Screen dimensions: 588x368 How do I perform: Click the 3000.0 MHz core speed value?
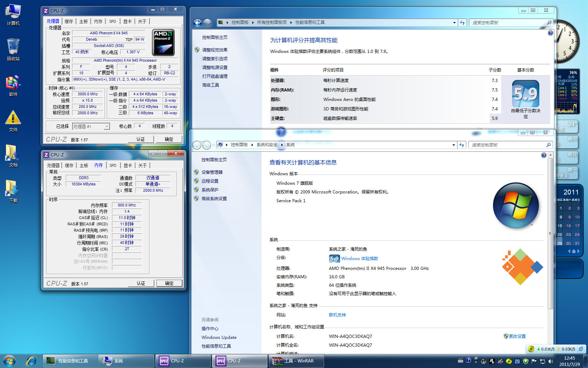(x=88, y=94)
